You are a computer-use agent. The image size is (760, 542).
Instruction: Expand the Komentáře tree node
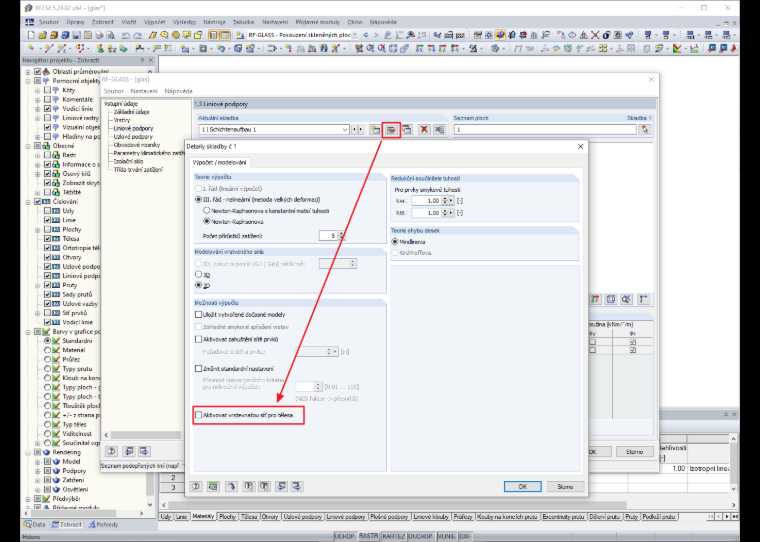point(37,99)
